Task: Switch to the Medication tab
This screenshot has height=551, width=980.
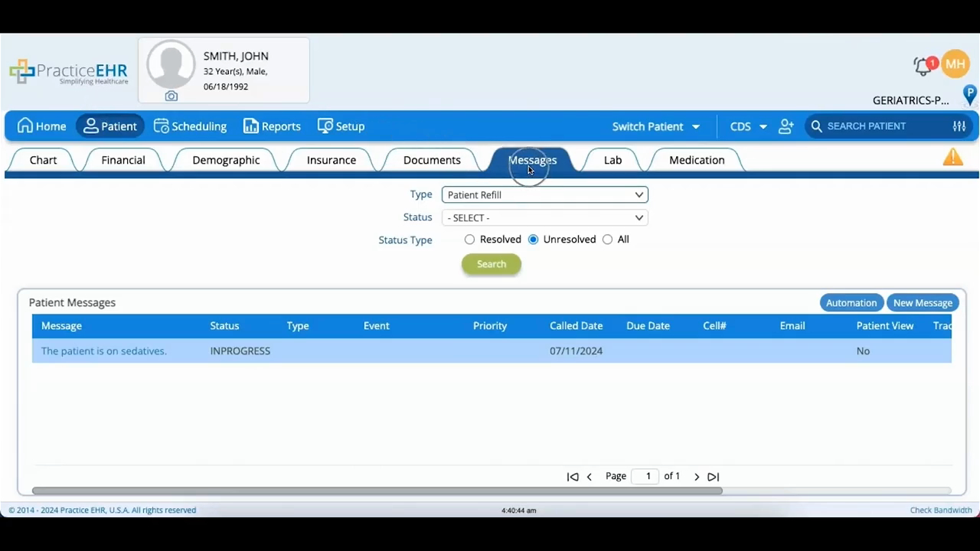Action: pyautogui.click(x=697, y=160)
